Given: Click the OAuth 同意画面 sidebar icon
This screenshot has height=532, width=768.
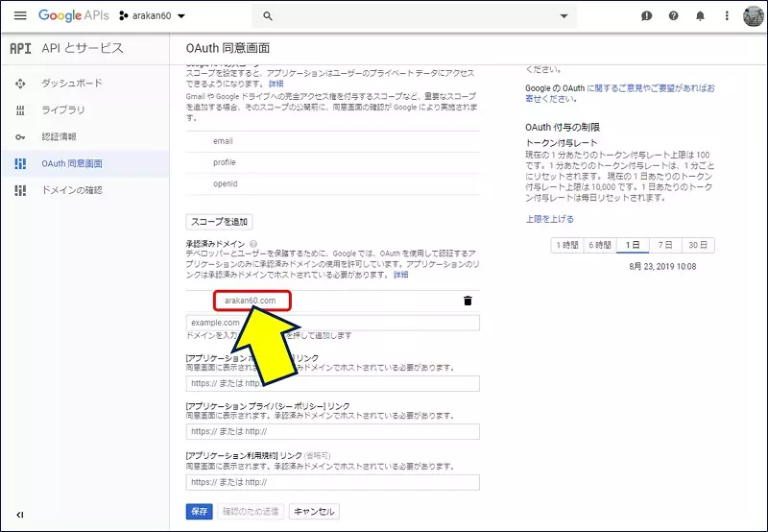Looking at the screenshot, I should click(20, 163).
